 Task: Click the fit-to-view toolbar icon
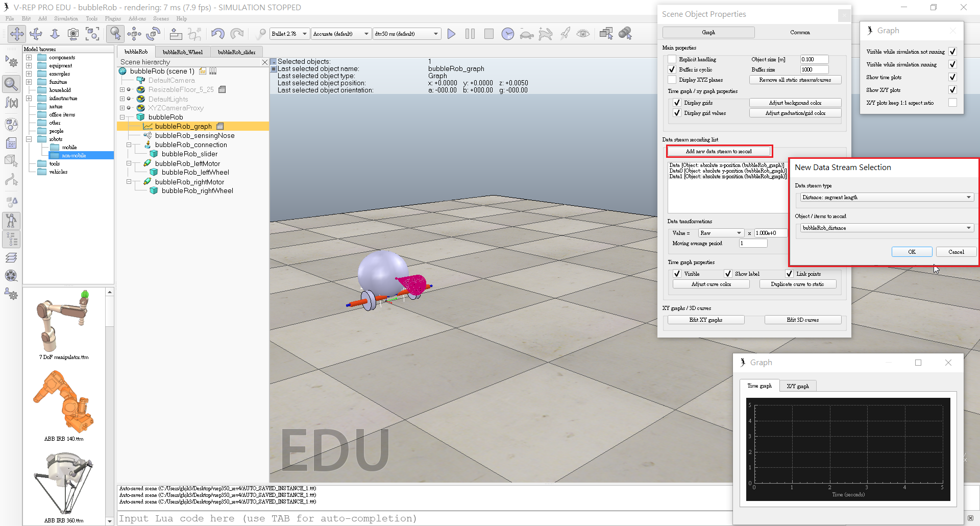(x=92, y=34)
